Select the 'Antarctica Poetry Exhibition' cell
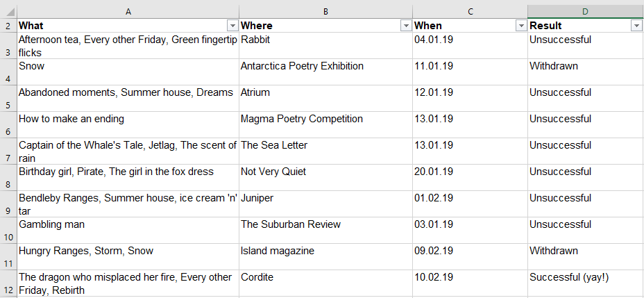Screen dimensions: 644x298 click(302, 66)
